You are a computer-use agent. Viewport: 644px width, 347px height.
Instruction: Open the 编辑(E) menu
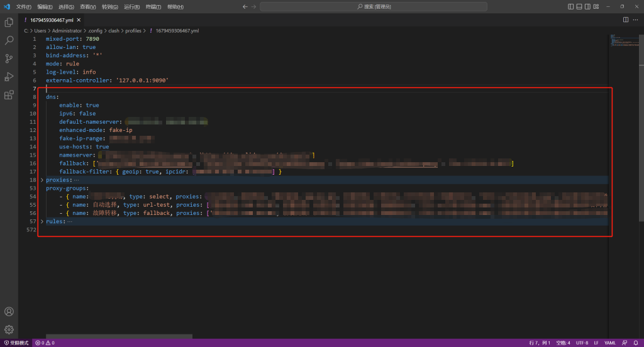45,6
